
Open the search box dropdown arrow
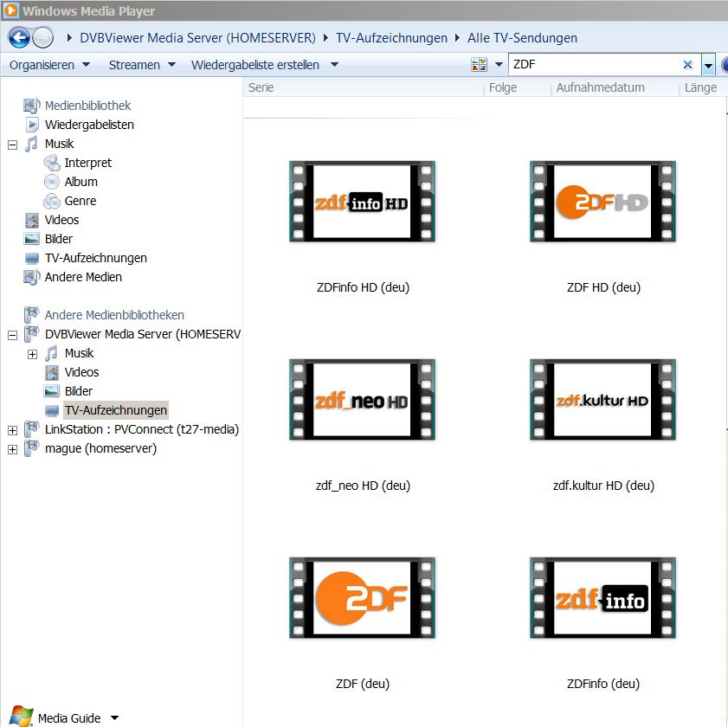(x=708, y=66)
